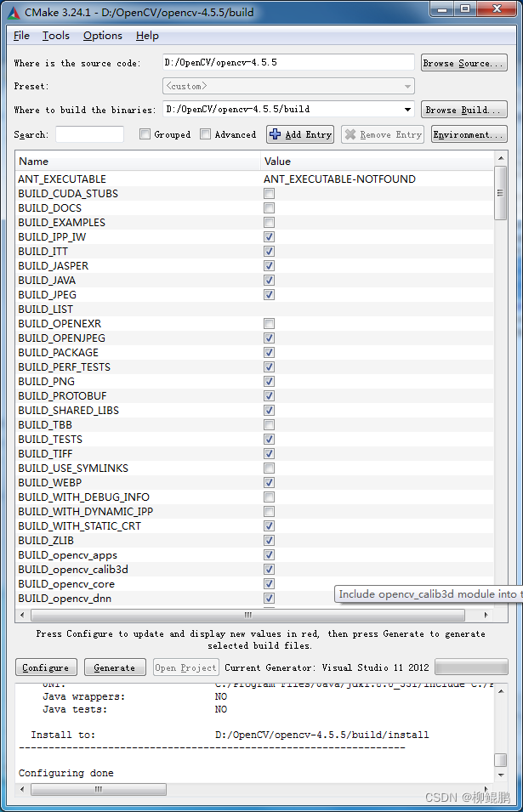The image size is (523, 812).
Task: Select the BUILD_USE_SYMLINKS row name
Action: pyautogui.click(x=73, y=468)
